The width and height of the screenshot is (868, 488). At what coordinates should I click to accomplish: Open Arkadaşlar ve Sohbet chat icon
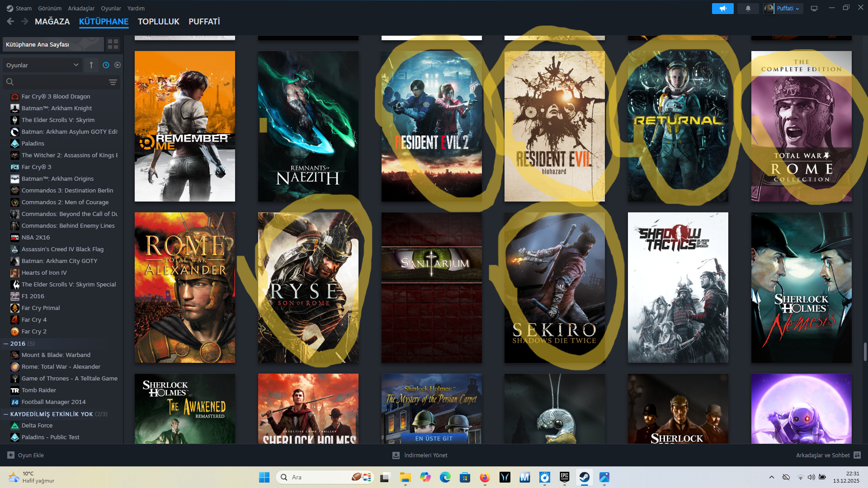[x=857, y=455]
